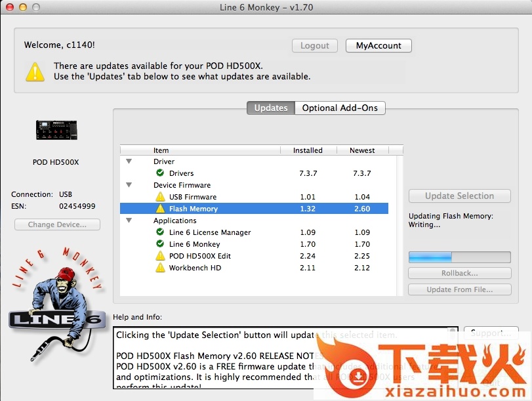Click the Change Device... button
This screenshot has width=532, height=401.
point(57,224)
